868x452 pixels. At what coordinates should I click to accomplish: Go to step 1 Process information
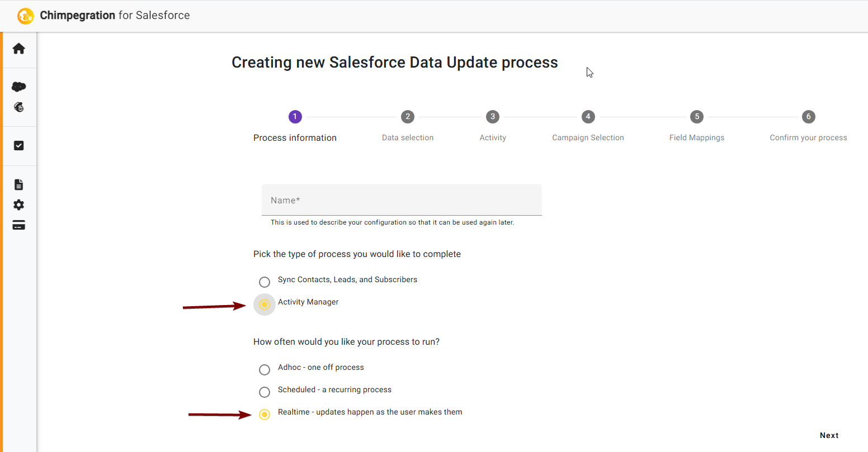(x=295, y=127)
